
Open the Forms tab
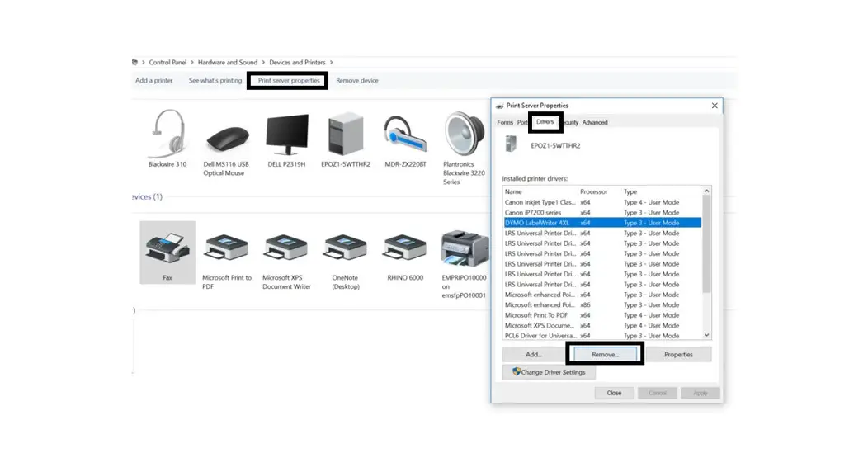tap(505, 122)
